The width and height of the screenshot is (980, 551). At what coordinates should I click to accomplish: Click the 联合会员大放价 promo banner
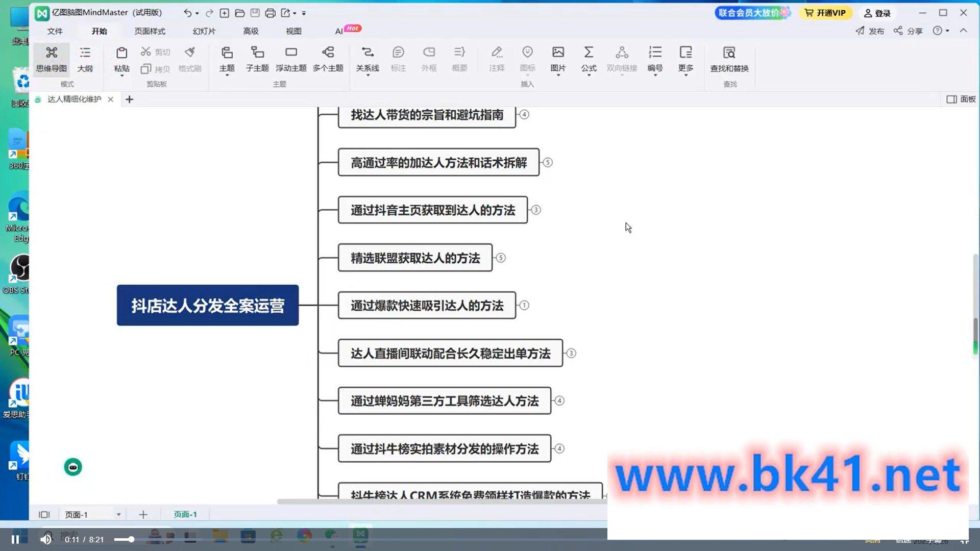coord(752,13)
